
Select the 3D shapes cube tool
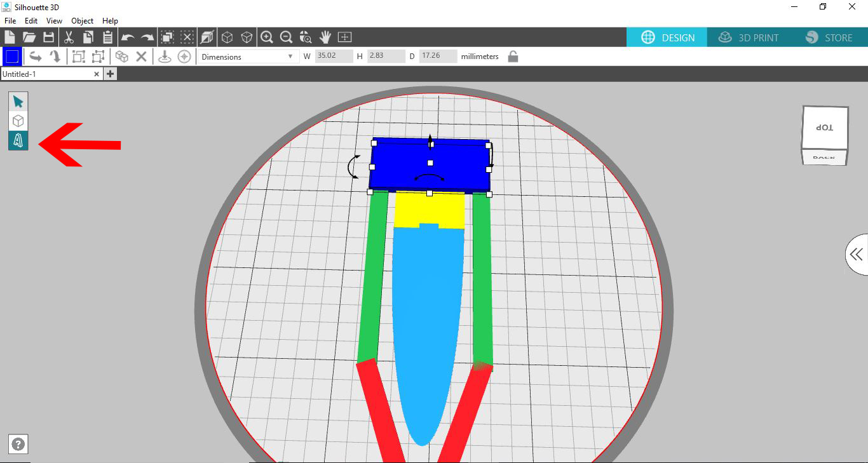[x=18, y=121]
